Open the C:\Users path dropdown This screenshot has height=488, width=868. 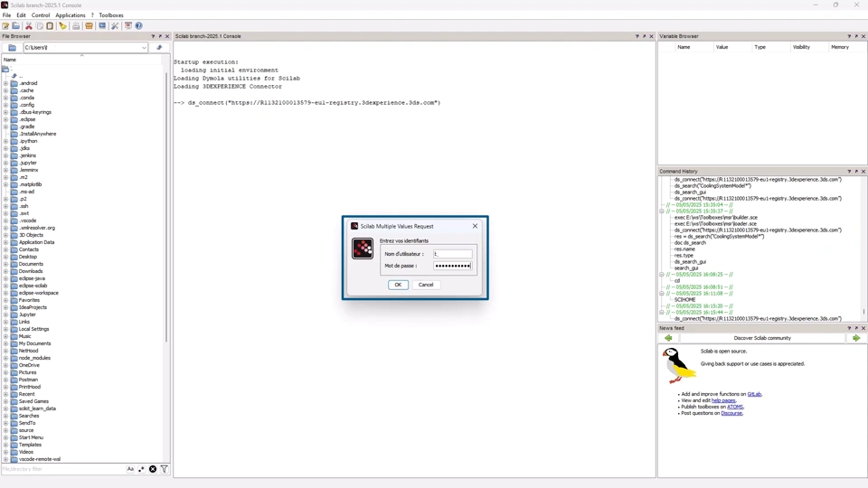click(144, 48)
